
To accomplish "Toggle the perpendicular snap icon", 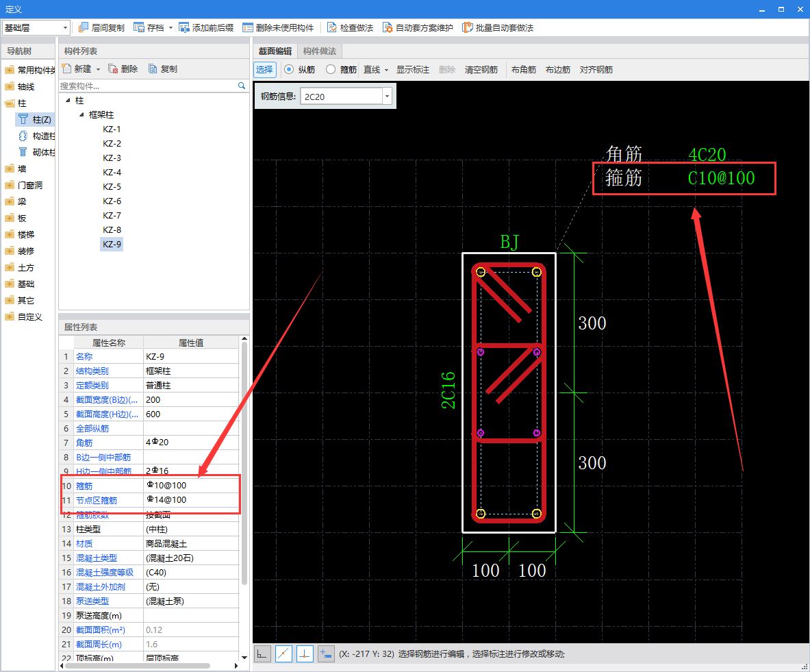I will click(305, 654).
